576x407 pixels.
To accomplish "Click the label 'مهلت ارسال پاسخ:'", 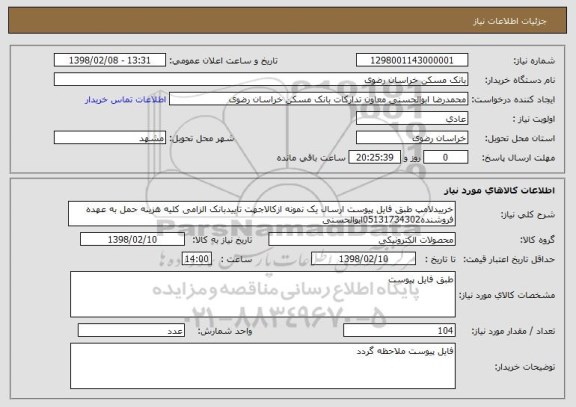I will coord(518,158).
